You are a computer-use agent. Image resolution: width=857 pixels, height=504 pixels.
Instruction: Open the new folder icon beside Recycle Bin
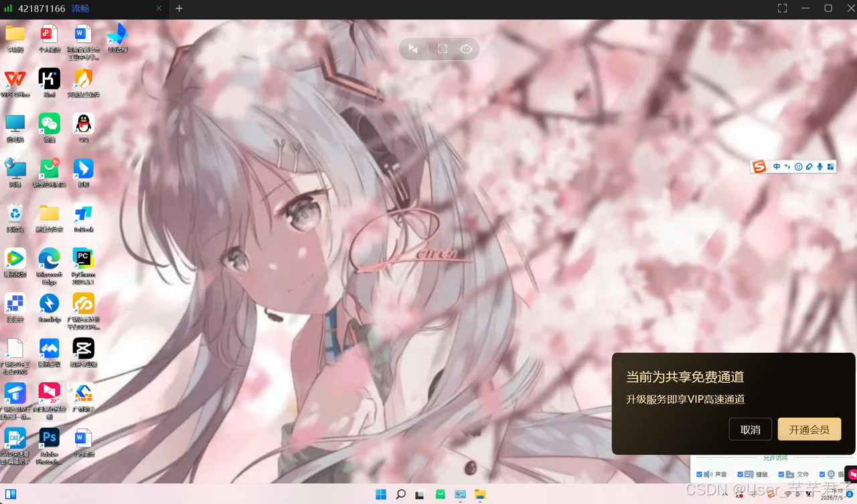pyautogui.click(x=49, y=218)
